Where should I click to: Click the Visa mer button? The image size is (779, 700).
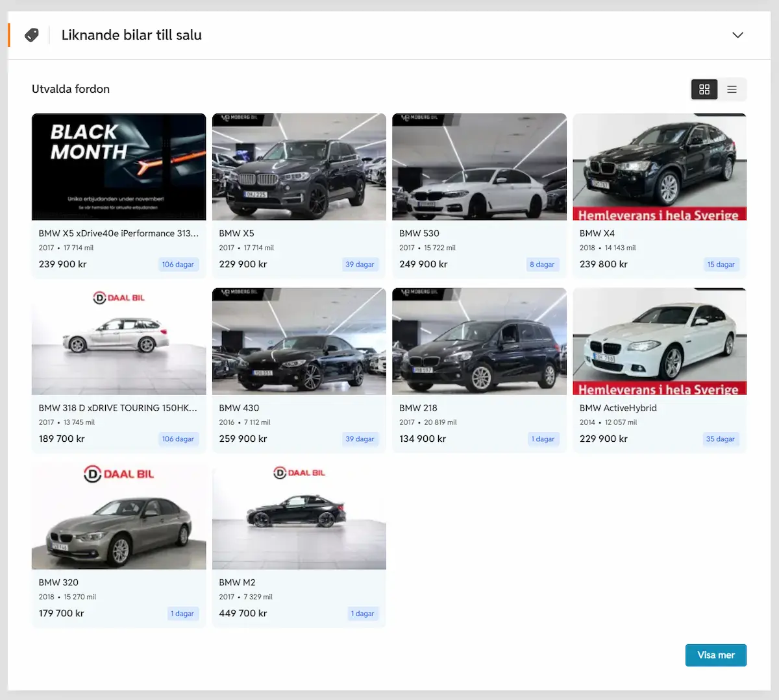pyautogui.click(x=715, y=655)
